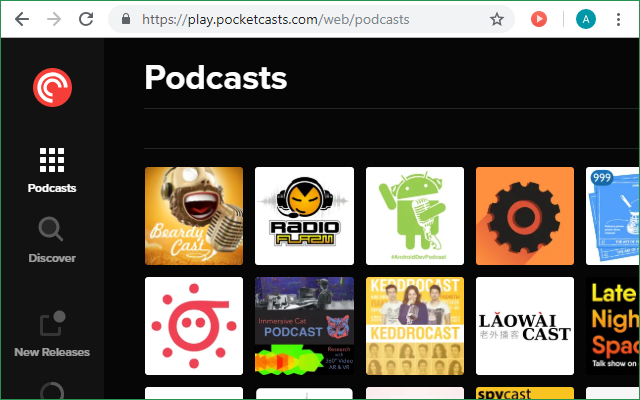This screenshot has width=640, height=400.
Task: Open the Keddrocast podcast tile
Action: [x=415, y=326]
